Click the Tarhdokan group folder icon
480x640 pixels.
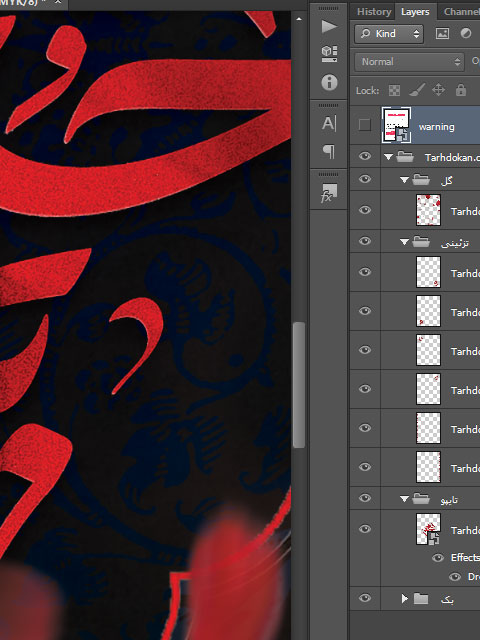pos(405,157)
